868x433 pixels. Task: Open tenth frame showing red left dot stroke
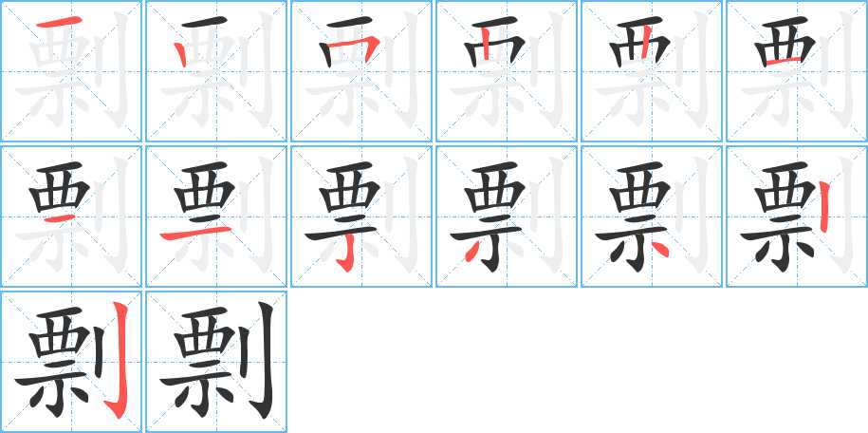tap(507, 216)
